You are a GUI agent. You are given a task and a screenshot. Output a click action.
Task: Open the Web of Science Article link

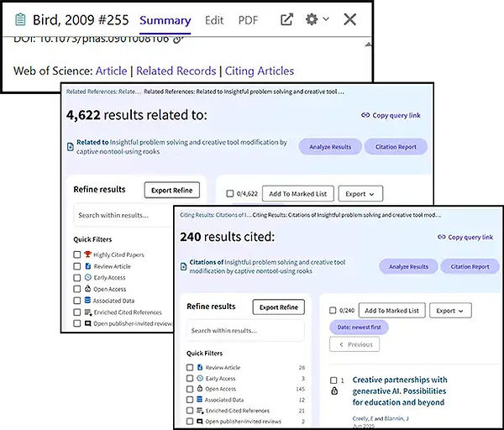[111, 71]
